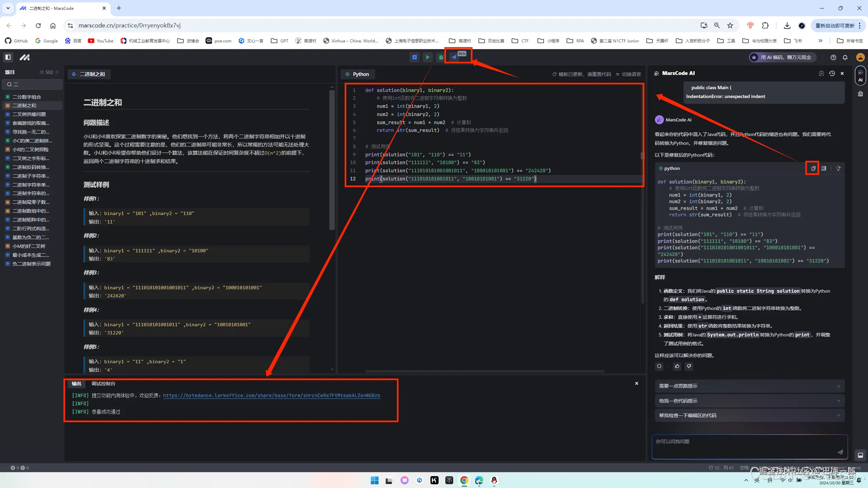
Task: Switch to 调试控制台 tab
Action: tap(103, 384)
